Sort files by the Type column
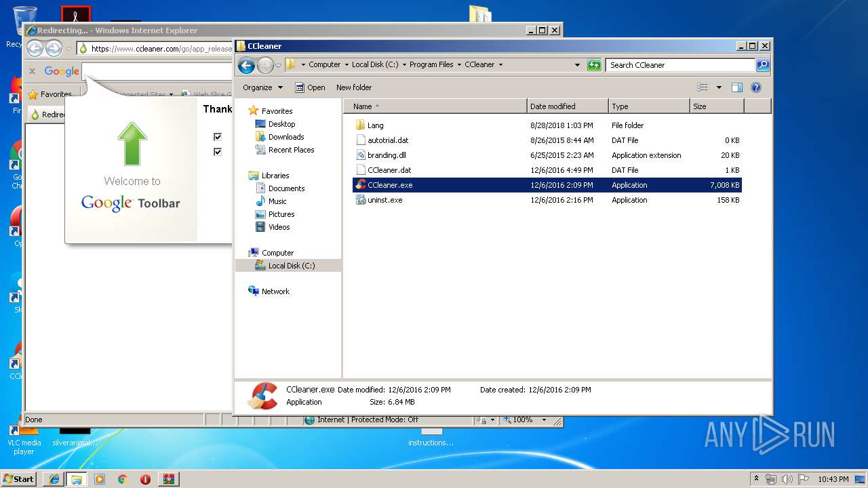The image size is (868, 488). point(649,106)
